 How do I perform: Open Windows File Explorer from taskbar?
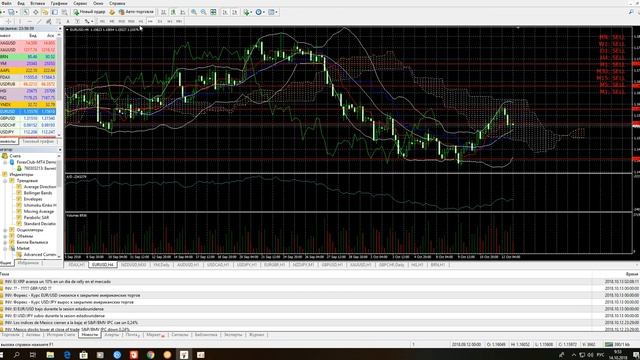[50, 355]
